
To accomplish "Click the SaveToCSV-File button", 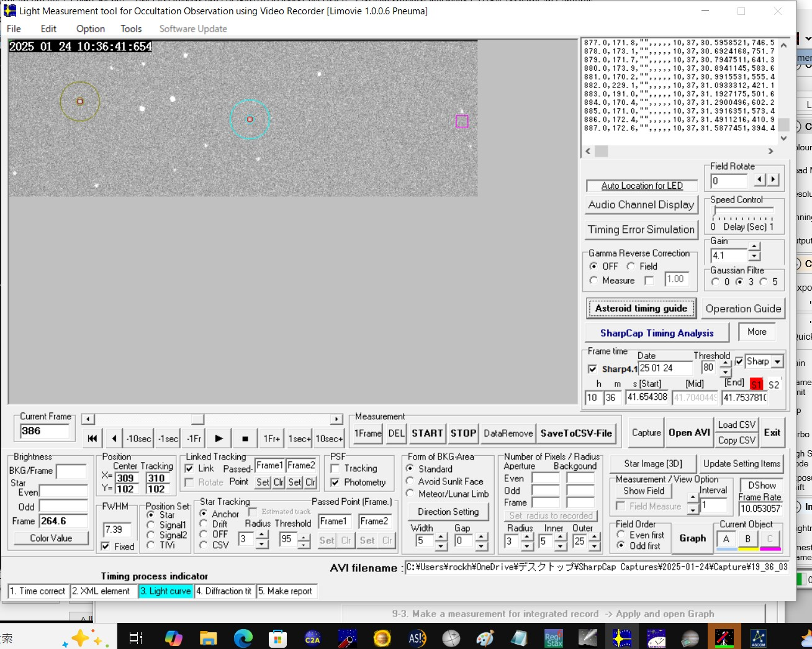I will tap(576, 433).
